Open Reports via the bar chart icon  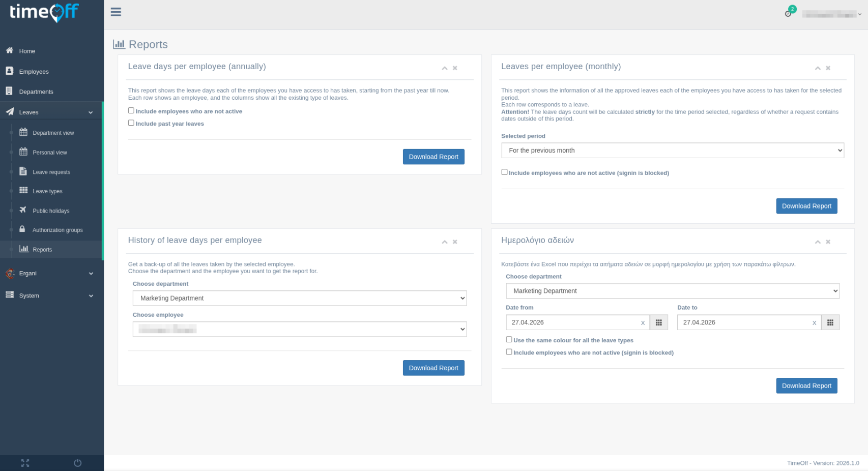pos(23,249)
